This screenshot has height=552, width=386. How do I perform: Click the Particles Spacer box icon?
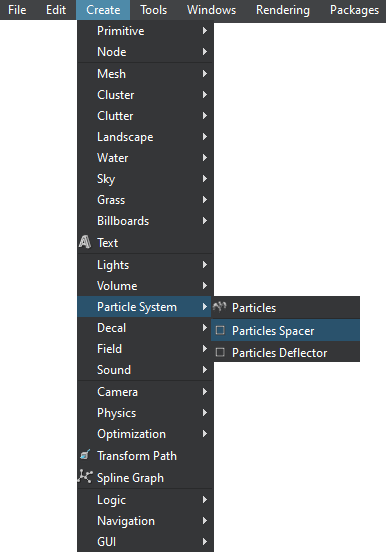220,330
